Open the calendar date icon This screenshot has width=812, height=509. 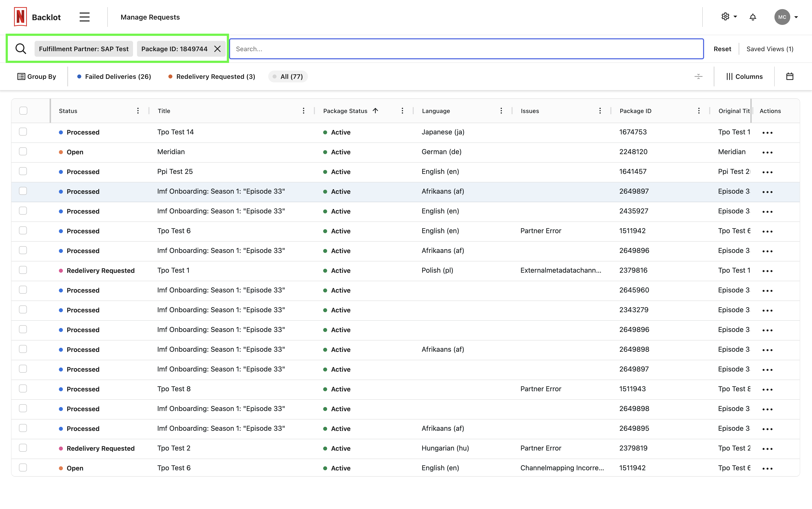tap(789, 76)
